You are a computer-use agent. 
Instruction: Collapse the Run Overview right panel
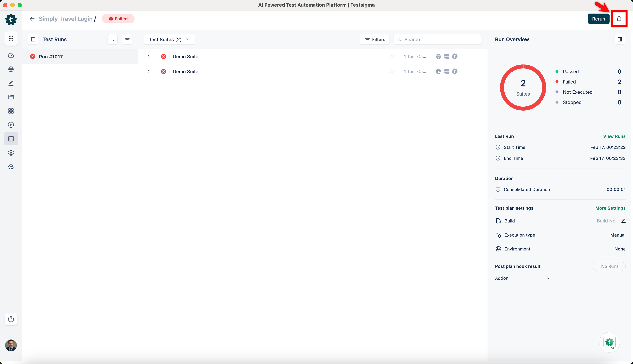(x=619, y=40)
